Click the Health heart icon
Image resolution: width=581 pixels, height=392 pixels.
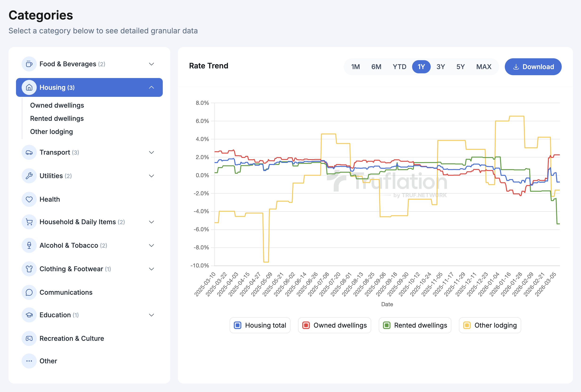29,199
